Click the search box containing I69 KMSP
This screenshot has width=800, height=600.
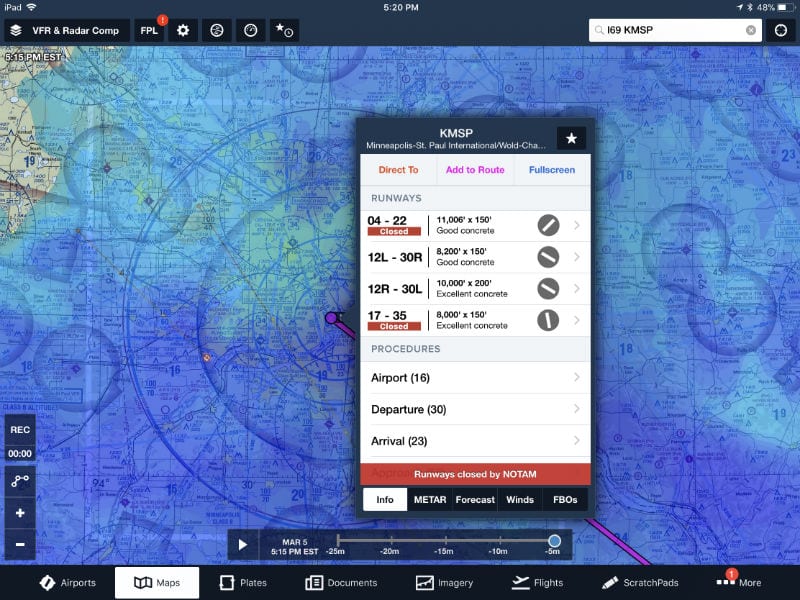click(675, 30)
